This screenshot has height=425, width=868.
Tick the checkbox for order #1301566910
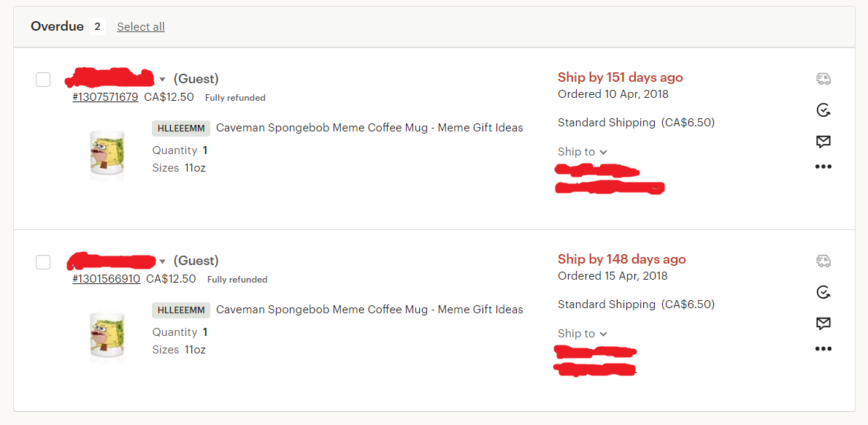click(43, 261)
